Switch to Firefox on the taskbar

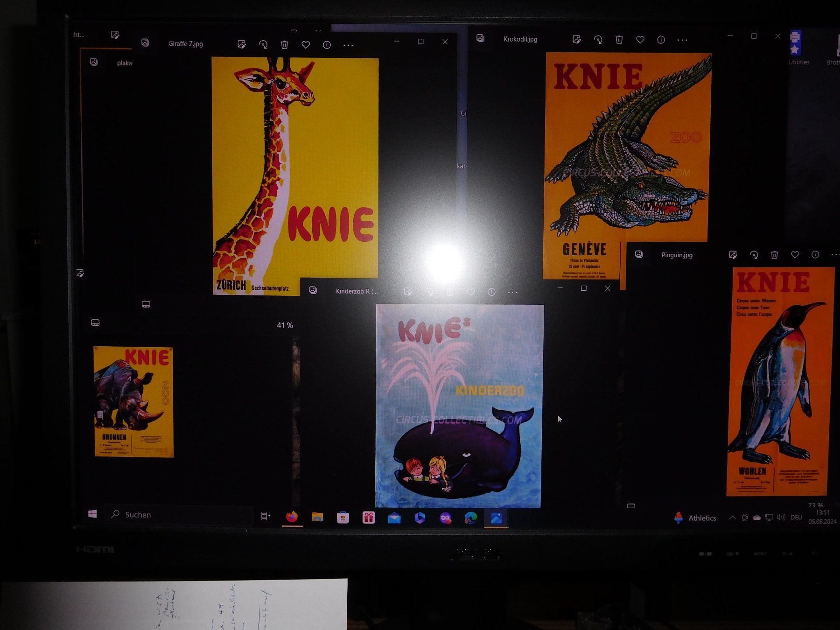pos(292,517)
